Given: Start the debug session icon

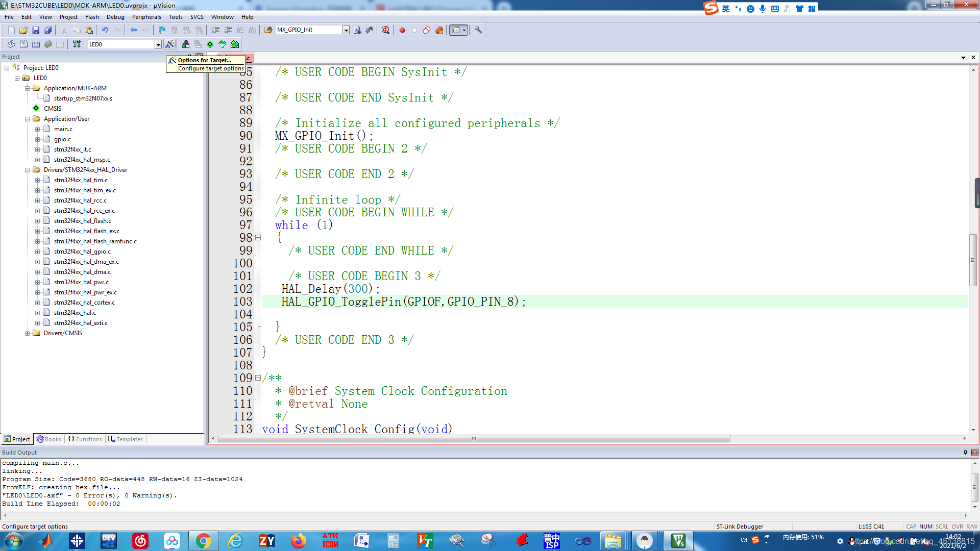Looking at the screenshot, I should point(385,30).
